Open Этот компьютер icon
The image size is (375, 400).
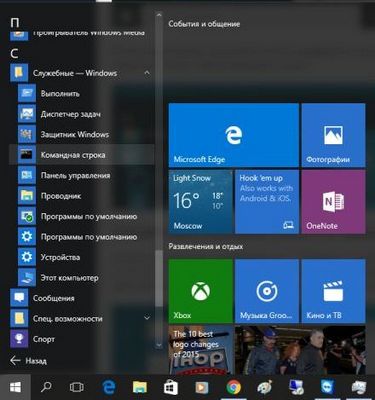point(27,278)
